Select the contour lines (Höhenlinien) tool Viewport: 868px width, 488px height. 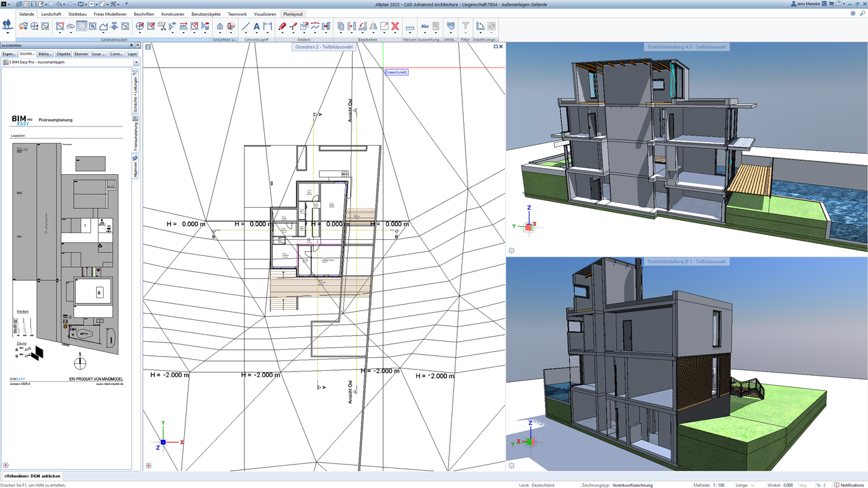[x=82, y=26]
